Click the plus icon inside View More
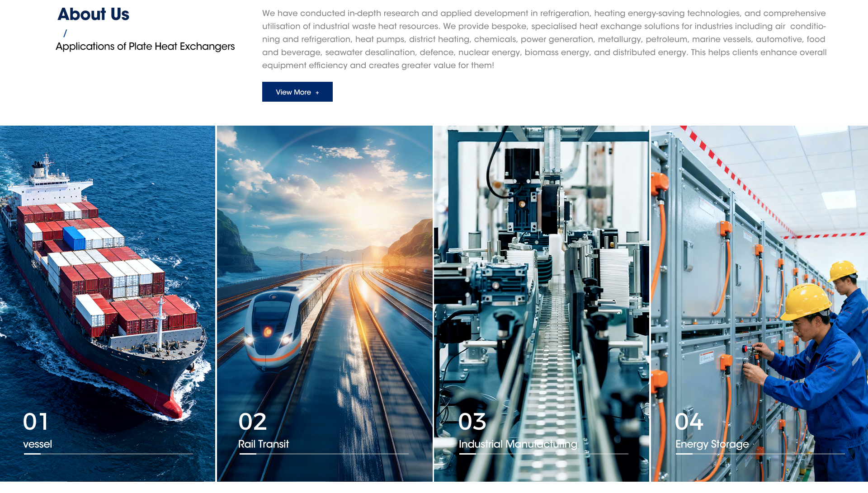The image size is (868, 493). 317,93
